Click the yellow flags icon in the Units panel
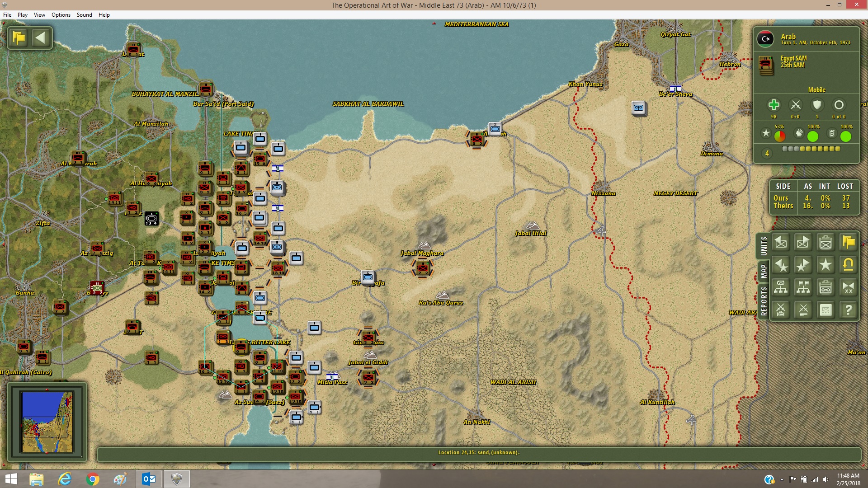 [848, 243]
